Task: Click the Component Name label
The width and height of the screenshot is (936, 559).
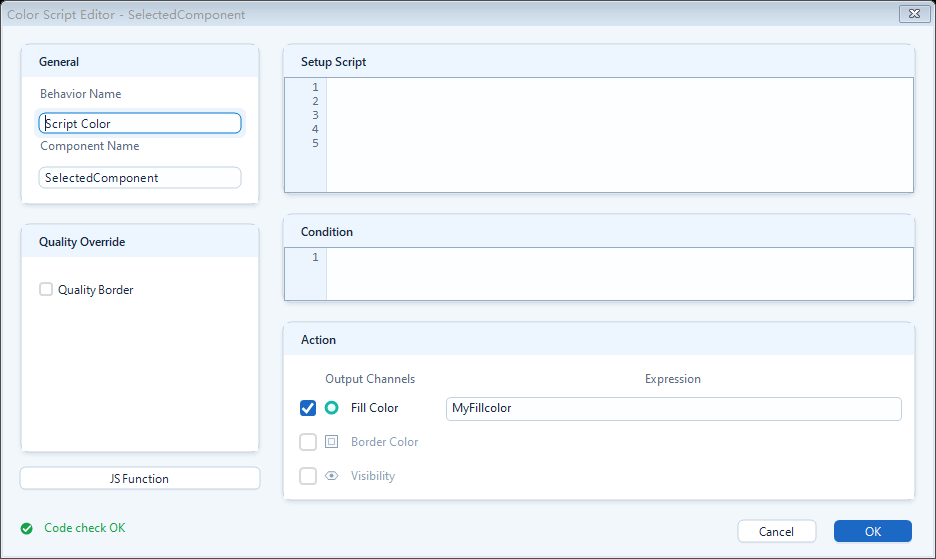Action: pyautogui.click(x=90, y=146)
